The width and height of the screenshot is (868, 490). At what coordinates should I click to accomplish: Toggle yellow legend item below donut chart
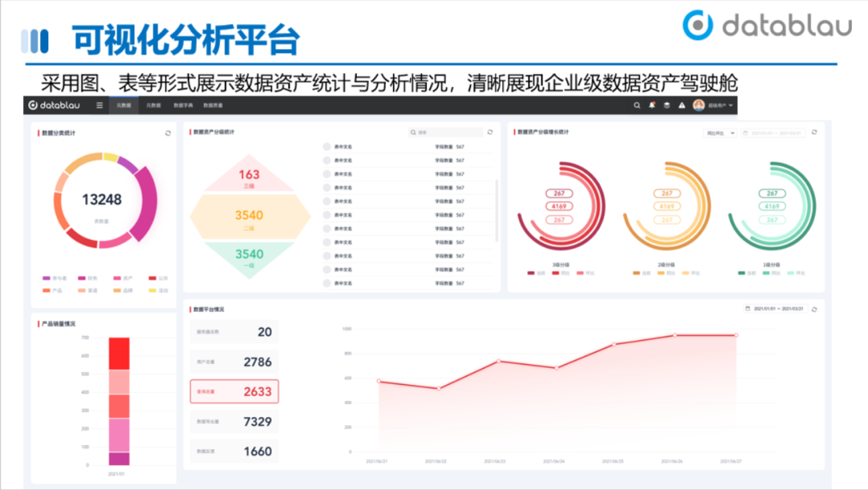[158, 290]
